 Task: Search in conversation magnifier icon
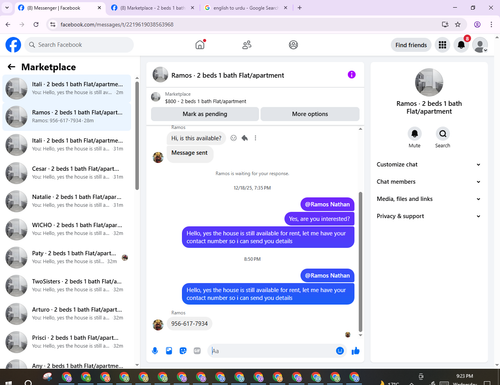tap(443, 134)
